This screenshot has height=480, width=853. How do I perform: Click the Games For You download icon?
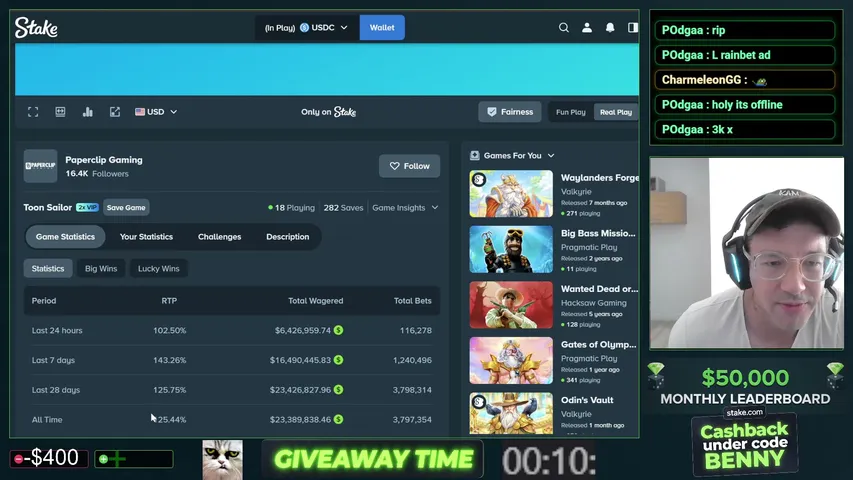[x=475, y=156]
